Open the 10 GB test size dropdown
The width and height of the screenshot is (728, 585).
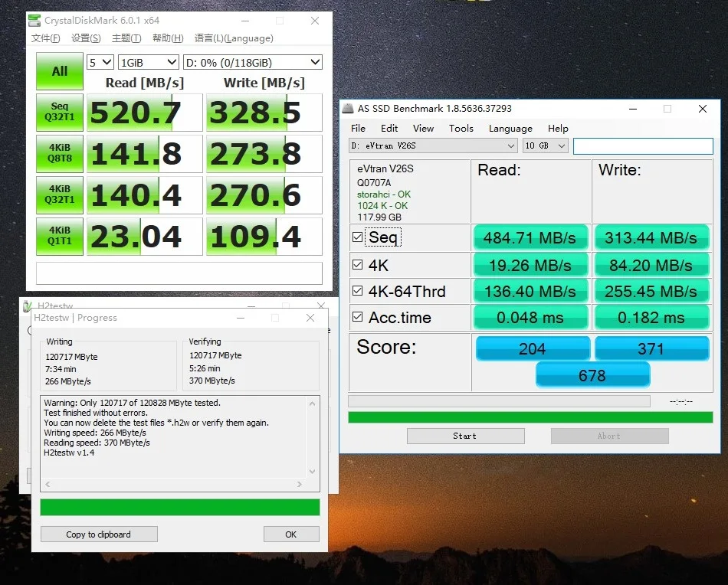tap(545, 145)
